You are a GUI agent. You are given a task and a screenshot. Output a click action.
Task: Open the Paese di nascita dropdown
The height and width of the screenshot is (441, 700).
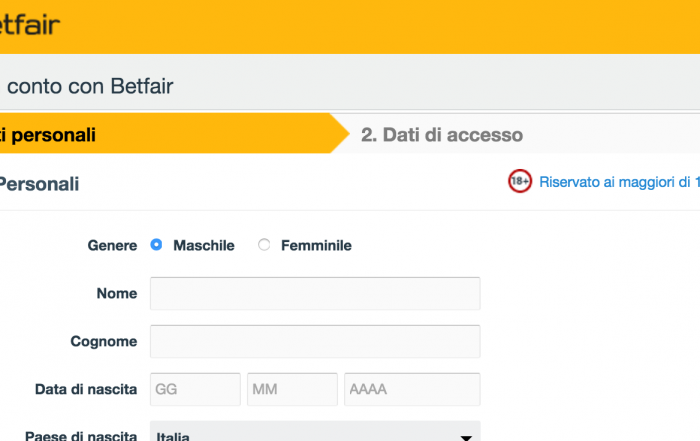pos(315,431)
